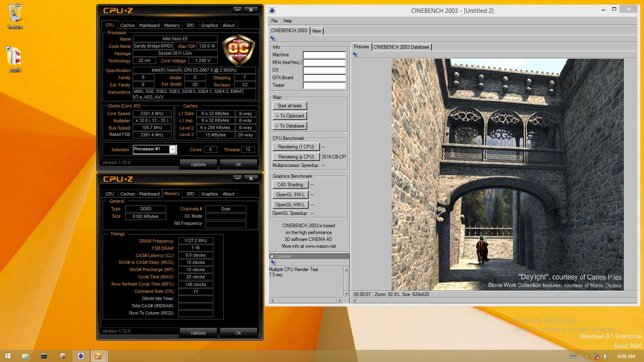The height and width of the screenshot is (362, 644).
Task: Run the C4D Shading benchmark
Action: click(290, 185)
